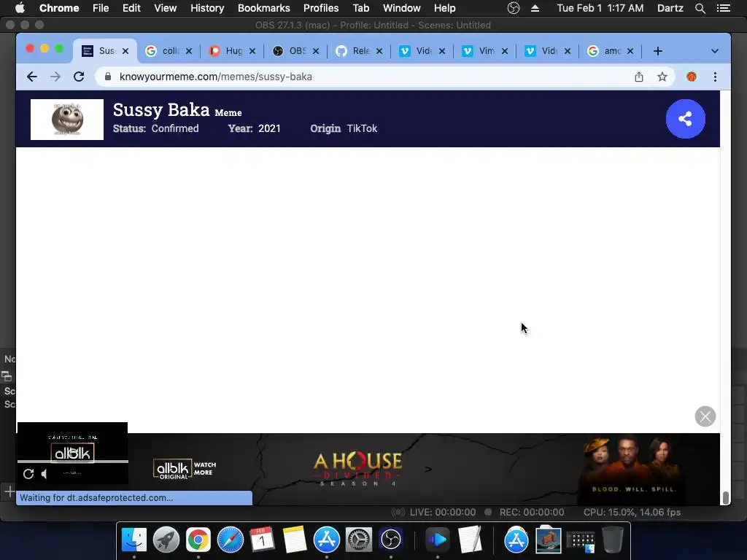The height and width of the screenshot is (560, 747).
Task: Mute the allblk video ad
Action: point(44,474)
